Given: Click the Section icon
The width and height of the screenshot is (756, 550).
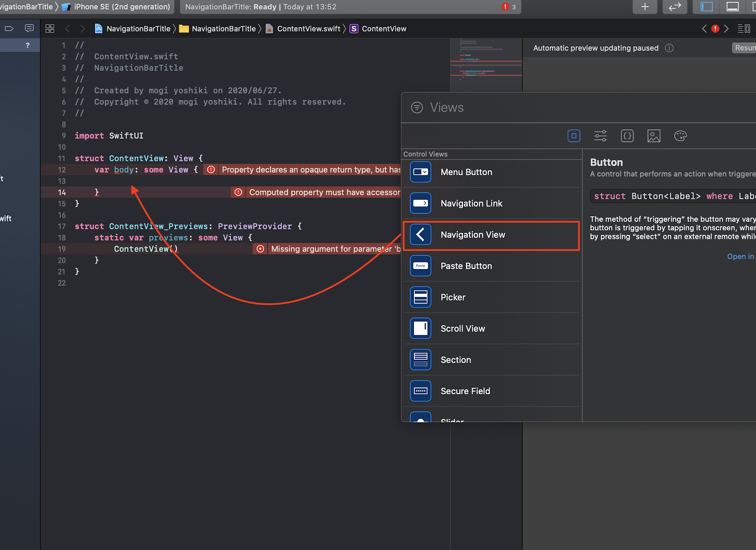Looking at the screenshot, I should click(x=421, y=360).
